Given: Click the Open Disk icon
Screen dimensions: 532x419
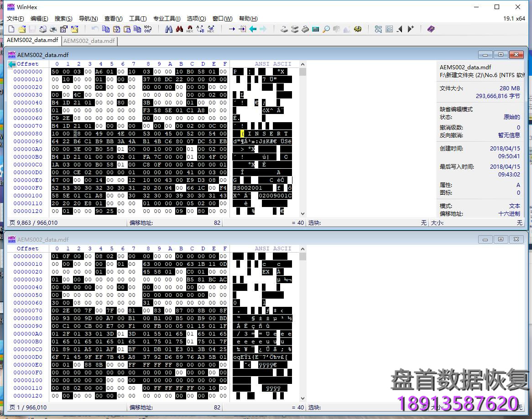Looking at the screenshot, I should coord(284,29).
